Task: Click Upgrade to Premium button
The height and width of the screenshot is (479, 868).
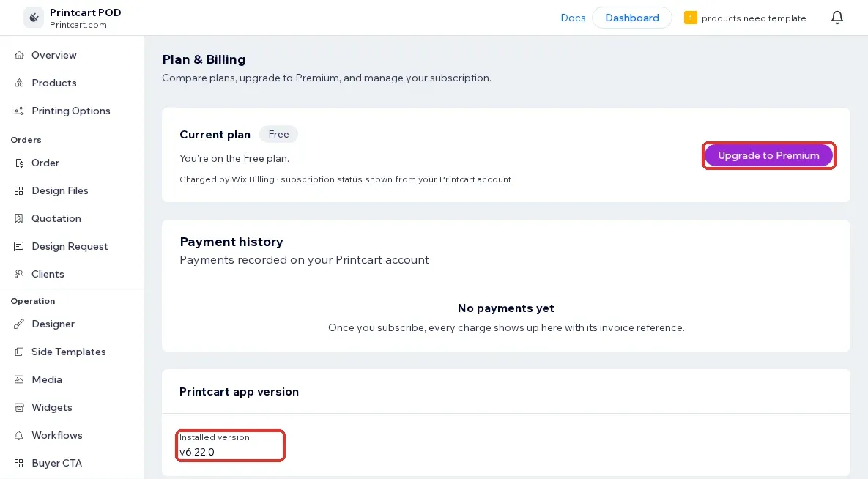Action: tap(768, 155)
